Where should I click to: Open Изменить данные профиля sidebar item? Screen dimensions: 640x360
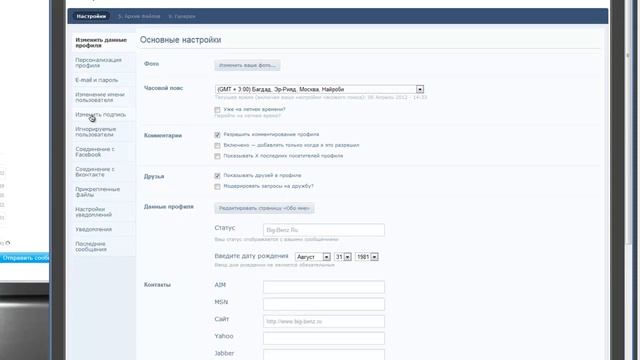click(102, 42)
